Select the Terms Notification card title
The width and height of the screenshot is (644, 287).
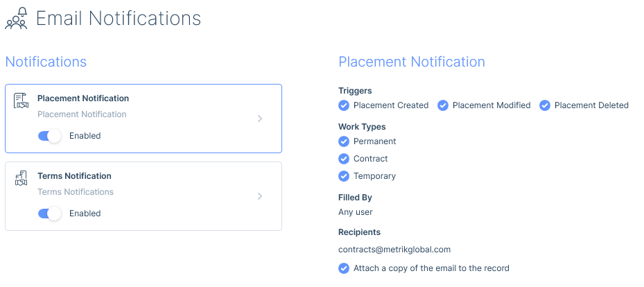click(74, 175)
